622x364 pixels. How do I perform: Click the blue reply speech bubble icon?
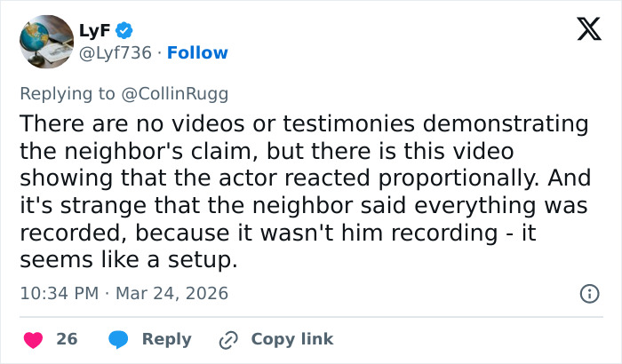[x=118, y=339]
